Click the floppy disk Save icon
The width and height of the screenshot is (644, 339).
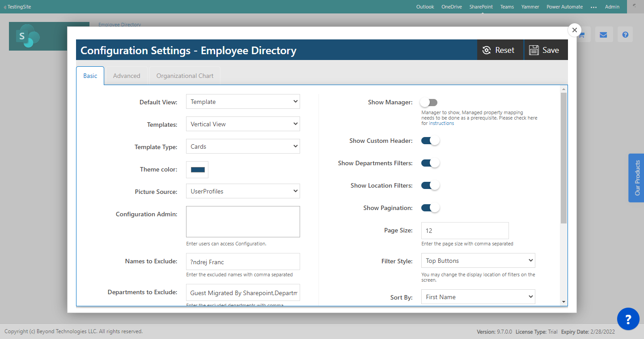click(534, 50)
